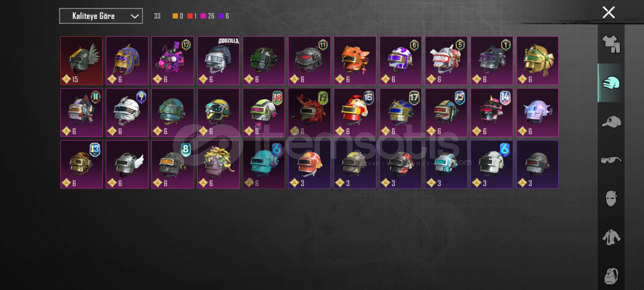Select the helmet with badge number 13

[82, 164]
